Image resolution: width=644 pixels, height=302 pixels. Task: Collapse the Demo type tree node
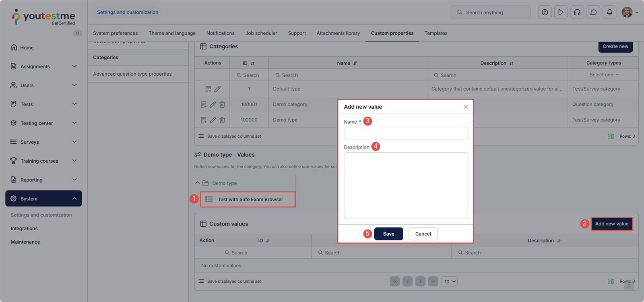pos(197,183)
